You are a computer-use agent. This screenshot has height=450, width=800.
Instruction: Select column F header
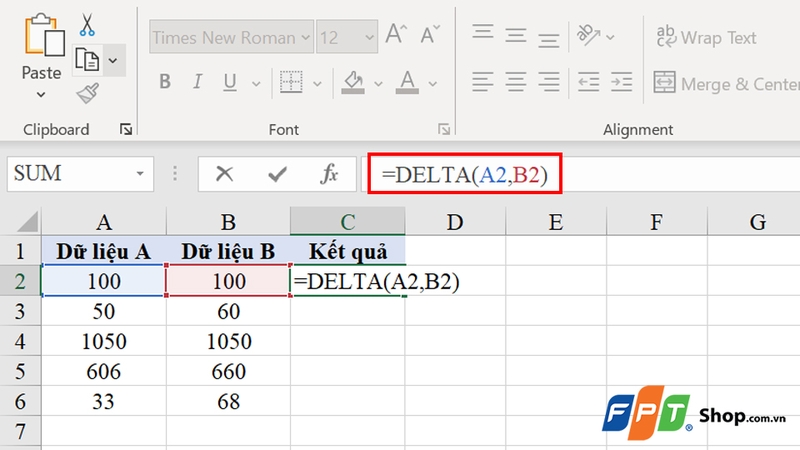click(x=657, y=222)
